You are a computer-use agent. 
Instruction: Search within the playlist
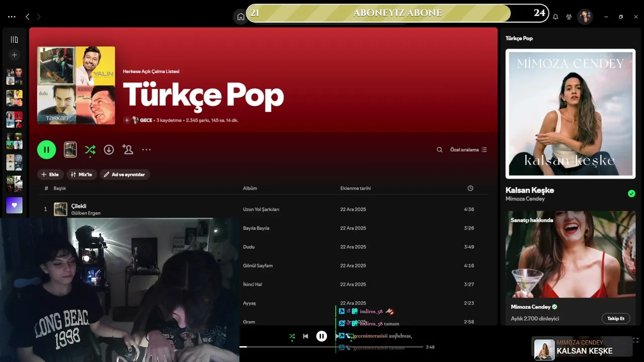coord(439,150)
